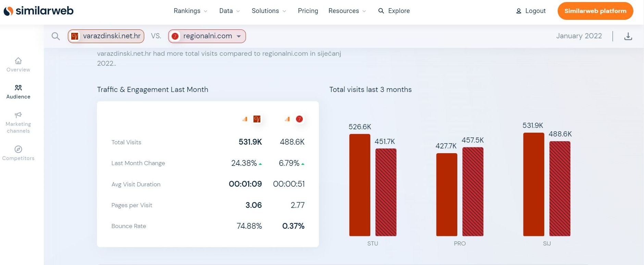Click the SIJ month axis label
Viewport: 644px width, 265px height.
[547, 243]
